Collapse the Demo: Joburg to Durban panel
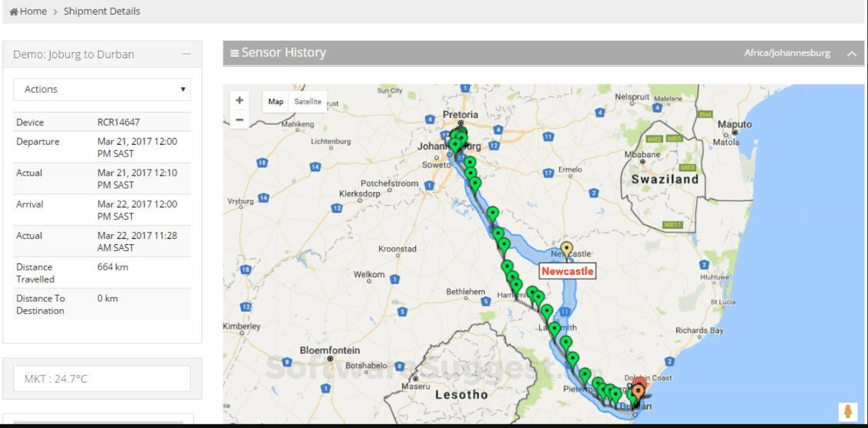Viewport: 868px width, 428px height. pos(186,54)
